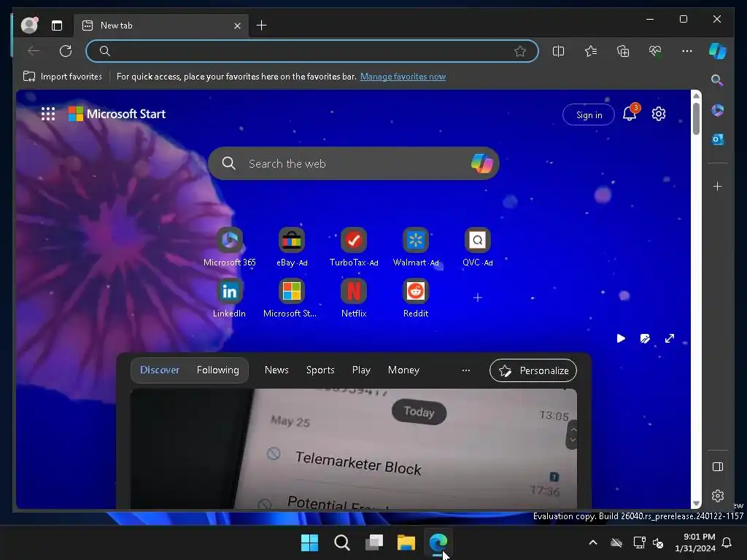This screenshot has width=747, height=560.
Task: Switch to the News feed tab
Action: point(276,370)
